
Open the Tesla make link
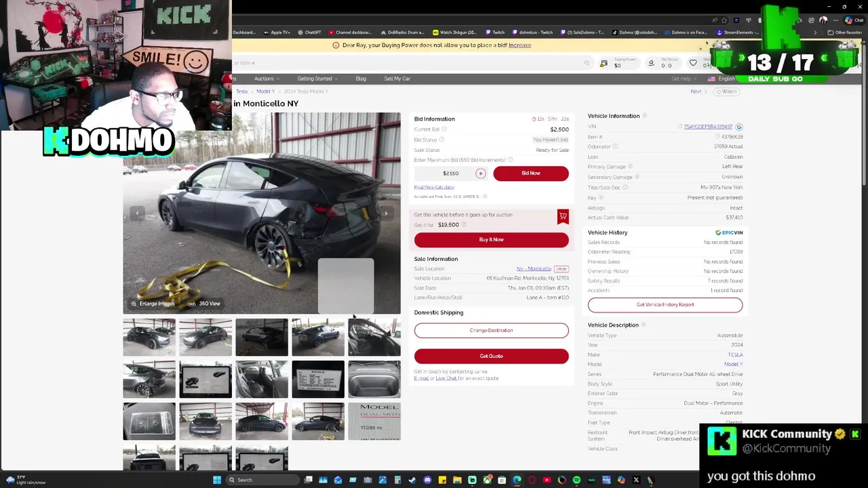[x=736, y=354]
